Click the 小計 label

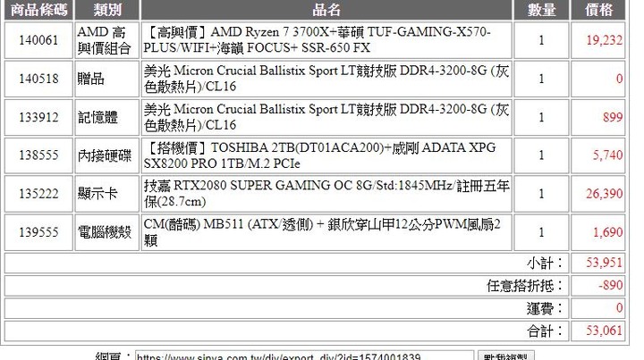[545, 263]
